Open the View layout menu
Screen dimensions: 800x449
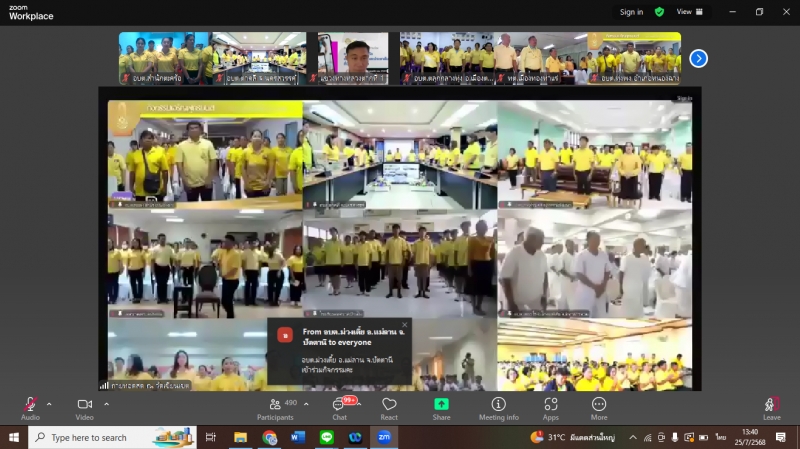[689, 12]
